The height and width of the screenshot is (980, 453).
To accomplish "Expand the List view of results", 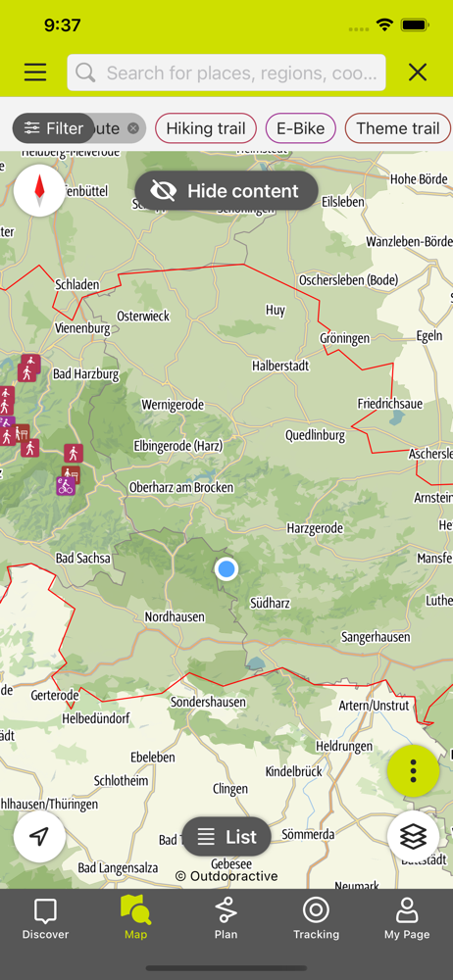I will [226, 836].
